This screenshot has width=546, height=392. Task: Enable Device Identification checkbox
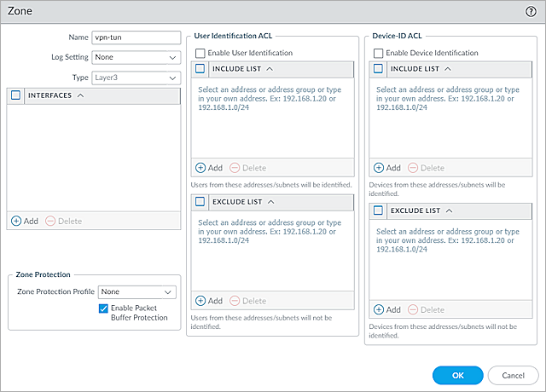(x=378, y=53)
